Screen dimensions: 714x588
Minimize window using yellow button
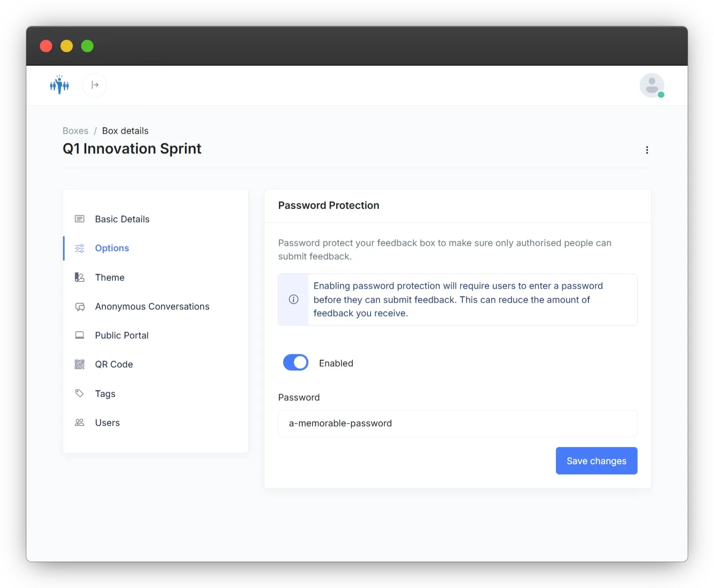tap(67, 46)
